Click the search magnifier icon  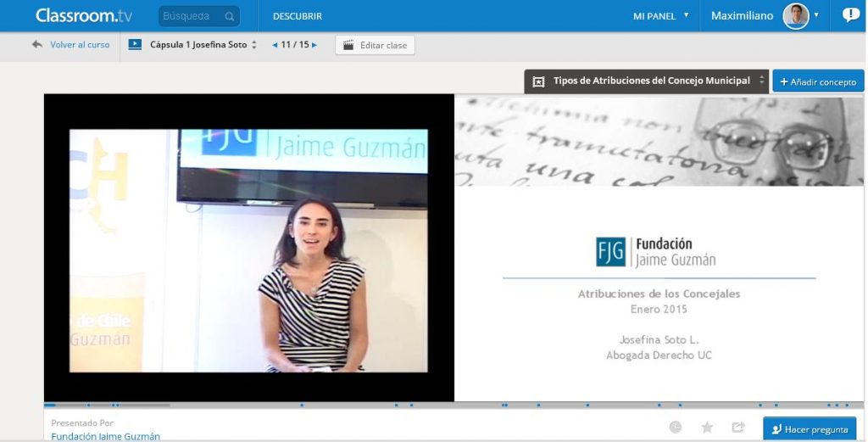229,16
